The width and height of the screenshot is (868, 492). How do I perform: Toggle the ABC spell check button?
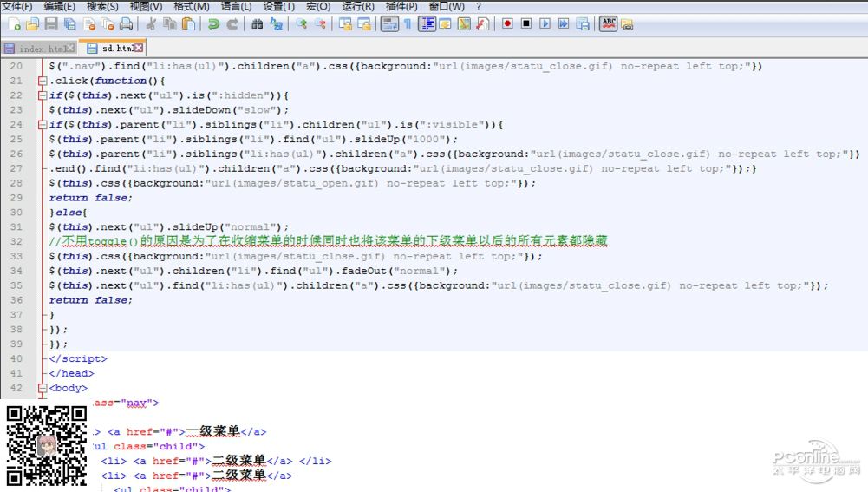[609, 24]
